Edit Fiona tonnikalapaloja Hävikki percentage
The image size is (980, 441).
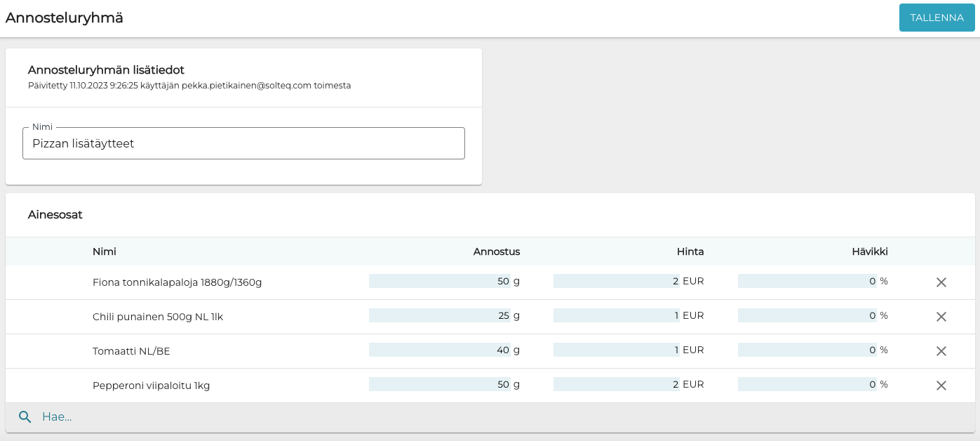click(807, 282)
